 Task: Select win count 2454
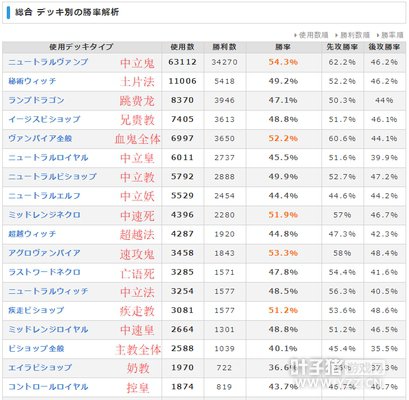coord(224,196)
